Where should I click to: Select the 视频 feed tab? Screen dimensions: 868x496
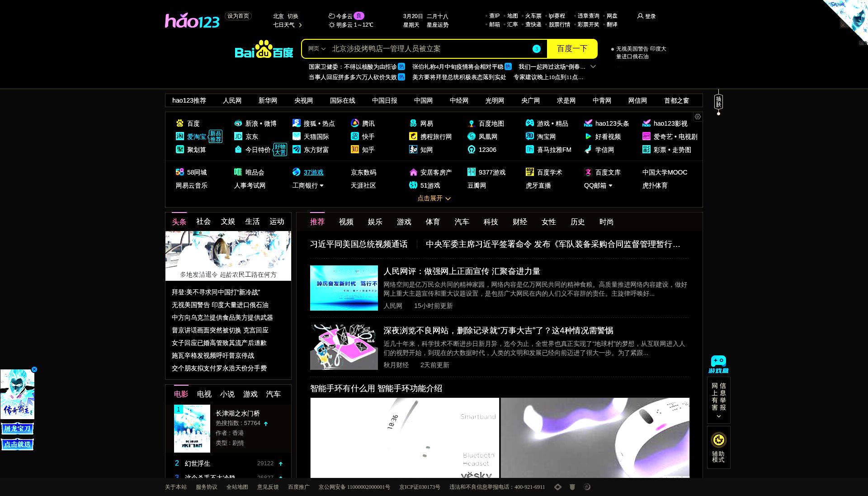coord(346,222)
